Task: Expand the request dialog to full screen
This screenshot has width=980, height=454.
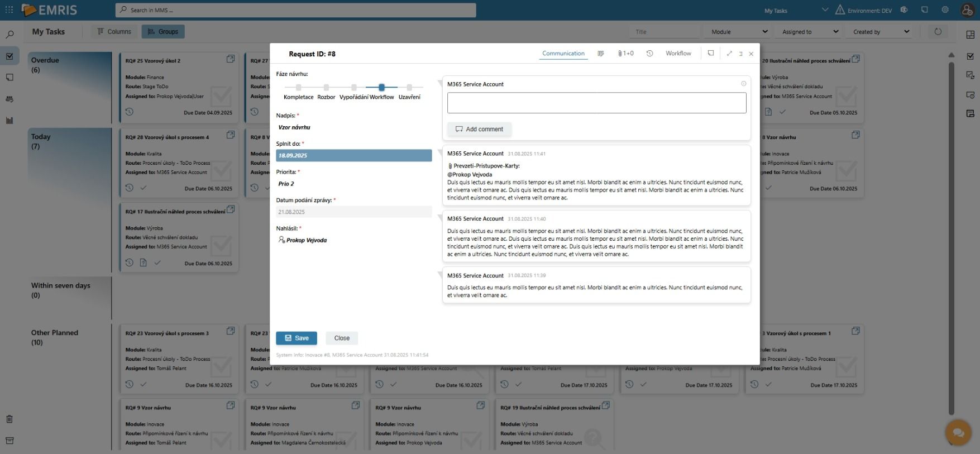Action: pos(729,54)
